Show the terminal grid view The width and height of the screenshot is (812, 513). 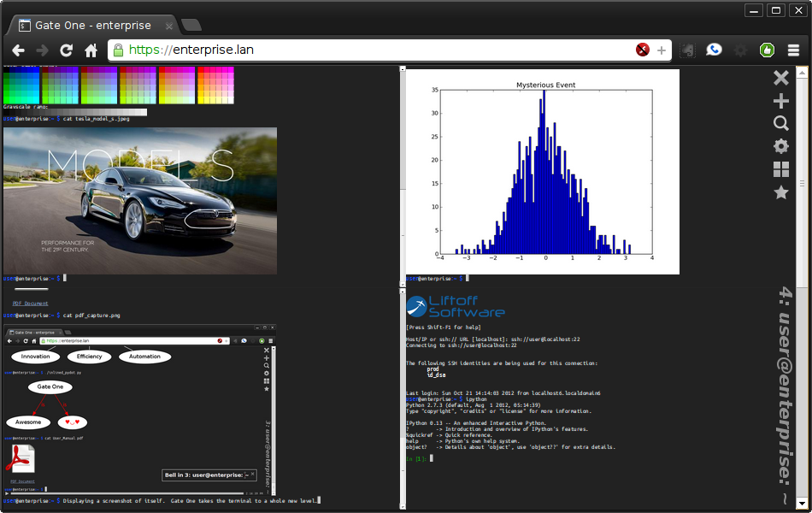coord(780,169)
